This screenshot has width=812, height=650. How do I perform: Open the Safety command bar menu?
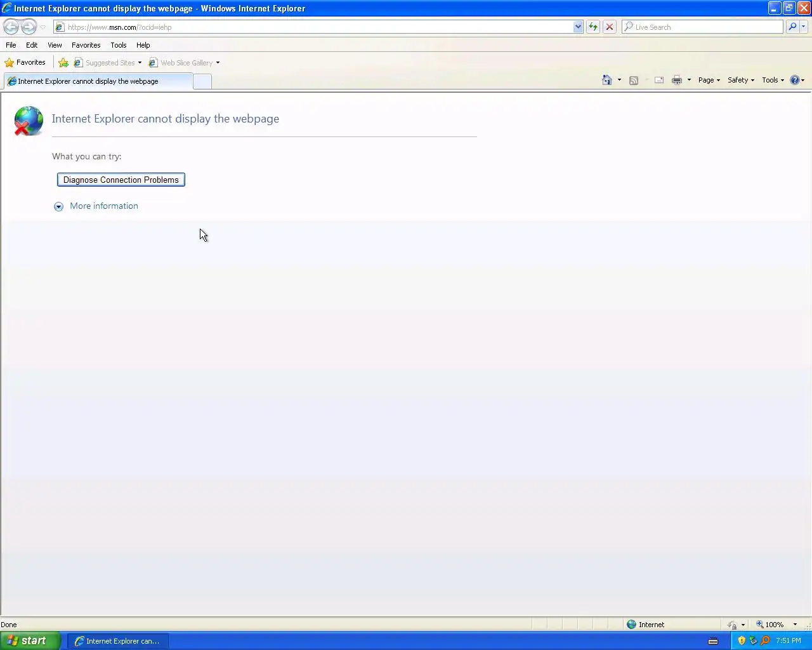(x=741, y=80)
